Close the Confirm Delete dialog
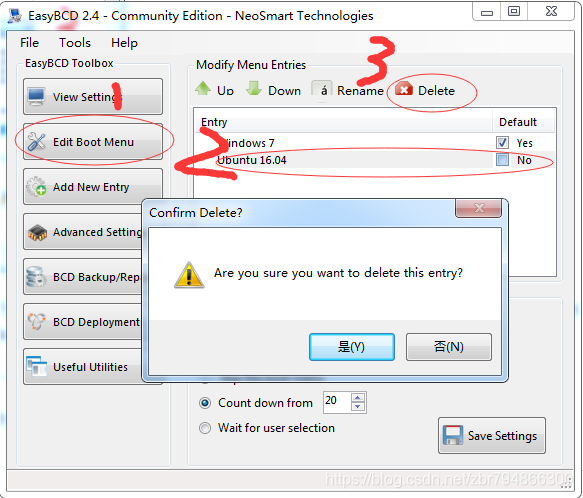 tap(479, 208)
